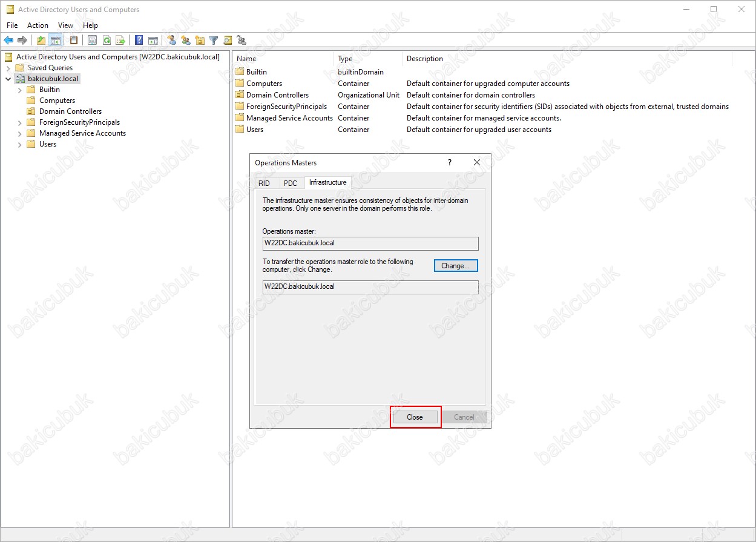Go back using the blue Back arrow
Viewport: 756px width, 542px height.
pyautogui.click(x=8, y=41)
